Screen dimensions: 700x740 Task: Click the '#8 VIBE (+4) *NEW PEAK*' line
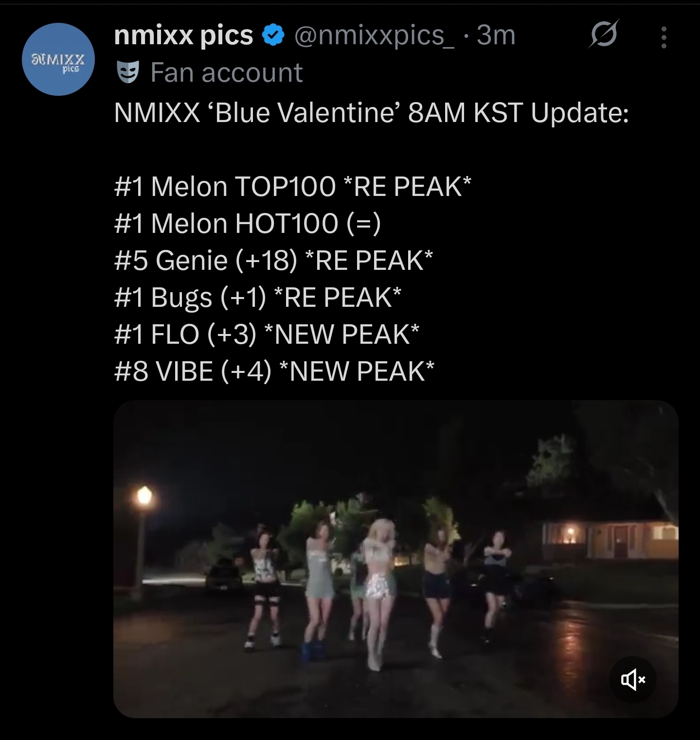[x=274, y=371]
